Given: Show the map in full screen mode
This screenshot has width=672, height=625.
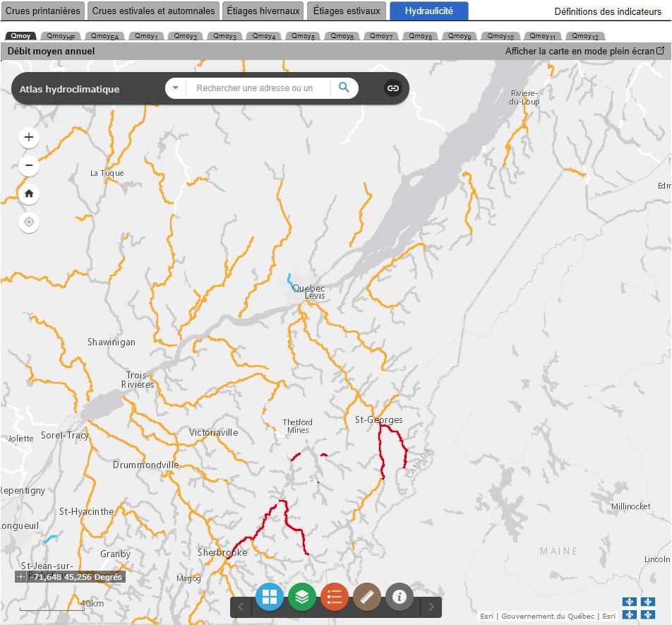Looking at the screenshot, I should [x=584, y=52].
